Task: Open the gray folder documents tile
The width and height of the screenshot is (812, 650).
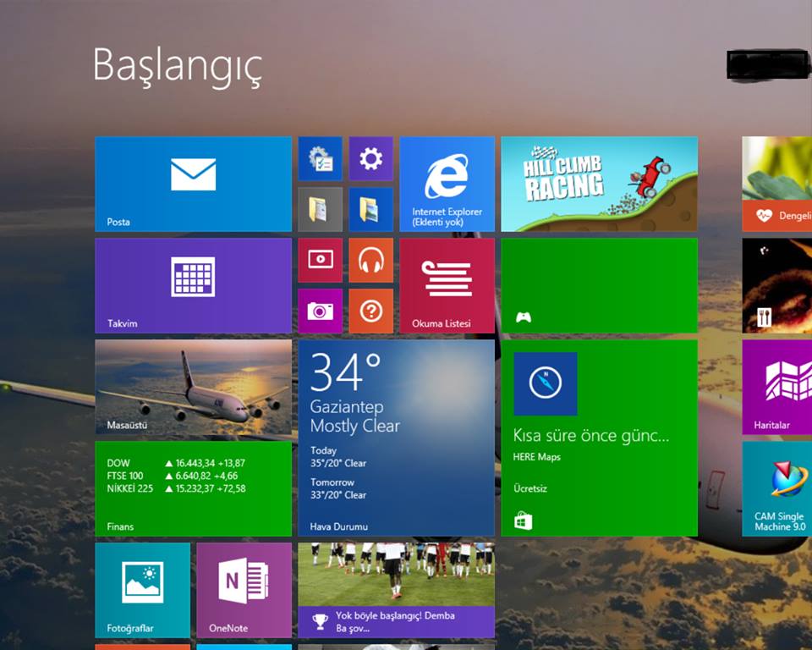Action: point(320,209)
